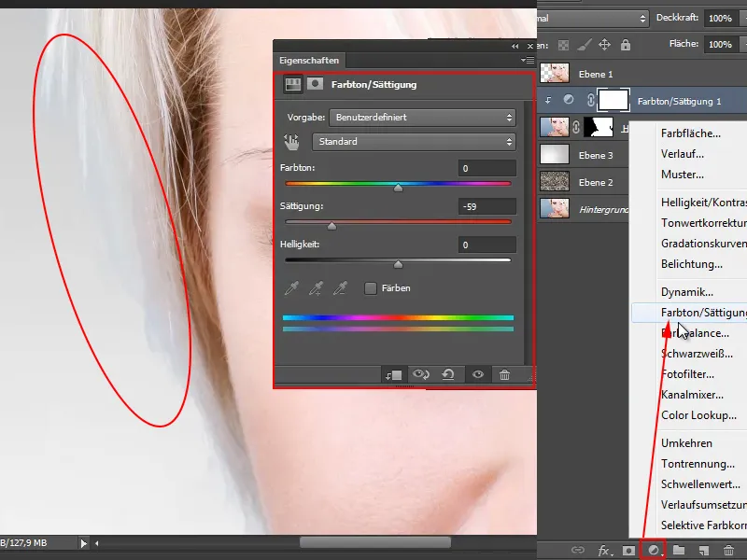Enable the Färben checkbox
The height and width of the screenshot is (560, 747).
click(x=371, y=288)
